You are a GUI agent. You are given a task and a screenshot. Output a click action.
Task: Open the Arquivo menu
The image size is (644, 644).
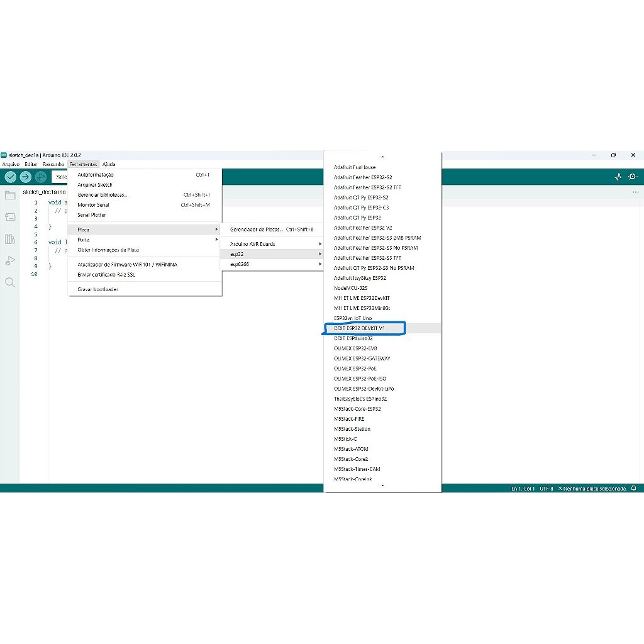11,164
